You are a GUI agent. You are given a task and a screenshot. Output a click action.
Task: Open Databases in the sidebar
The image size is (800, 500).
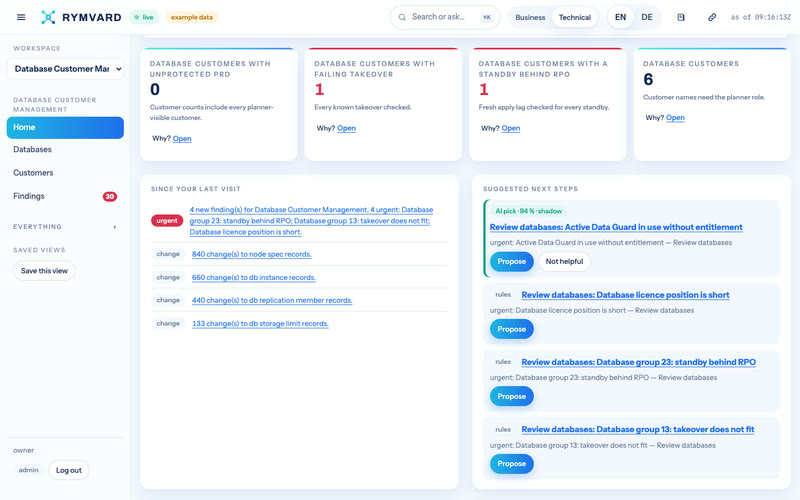[x=65, y=149]
